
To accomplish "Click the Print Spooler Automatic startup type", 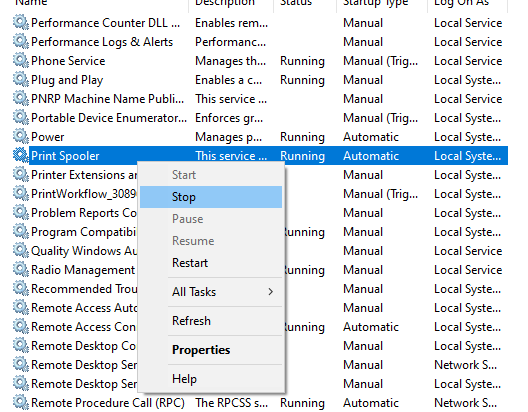I will [371, 156].
